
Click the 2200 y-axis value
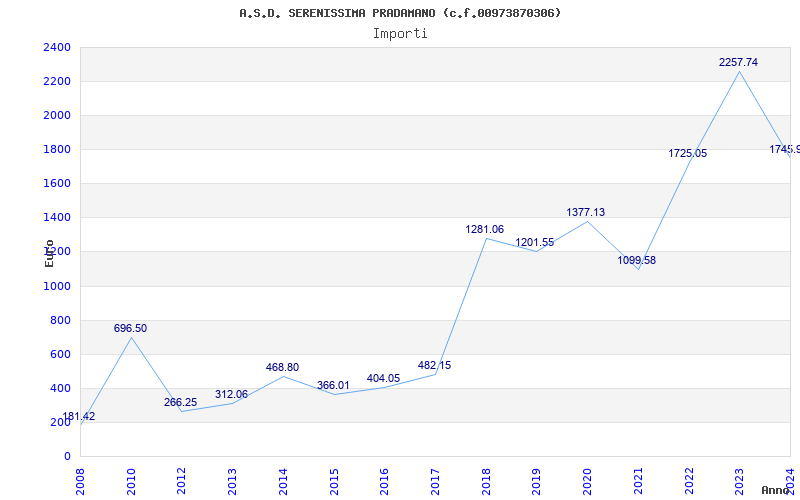[x=57, y=82]
